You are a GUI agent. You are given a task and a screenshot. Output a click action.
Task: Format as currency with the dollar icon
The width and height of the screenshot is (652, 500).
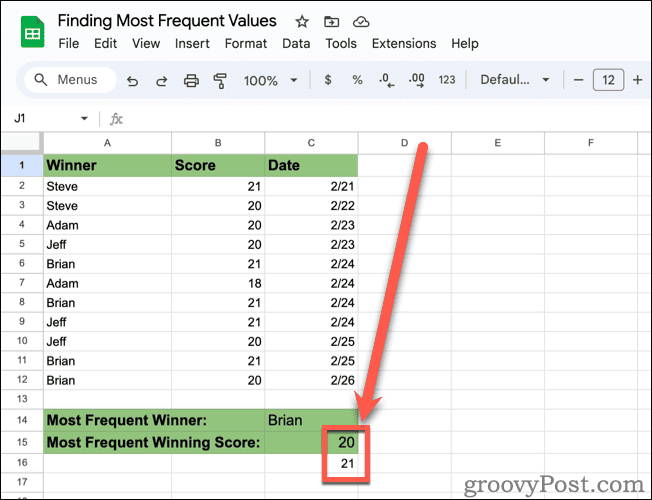click(x=328, y=79)
